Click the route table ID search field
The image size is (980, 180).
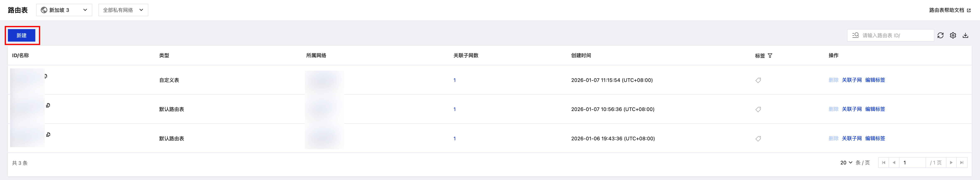coord(894,35)
